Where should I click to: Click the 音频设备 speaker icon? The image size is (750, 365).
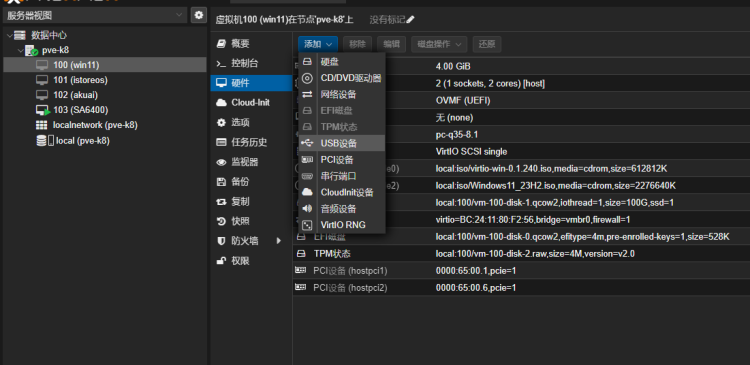(308, 209)
